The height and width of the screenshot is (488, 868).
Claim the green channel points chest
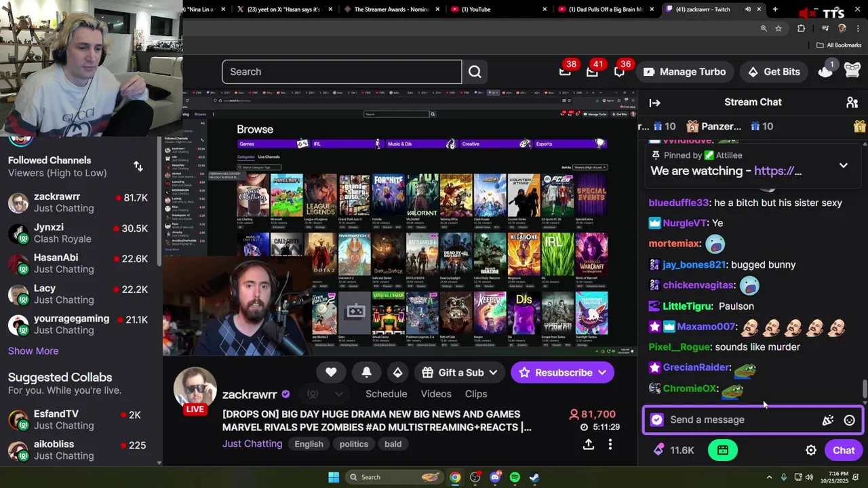[723, 450]
